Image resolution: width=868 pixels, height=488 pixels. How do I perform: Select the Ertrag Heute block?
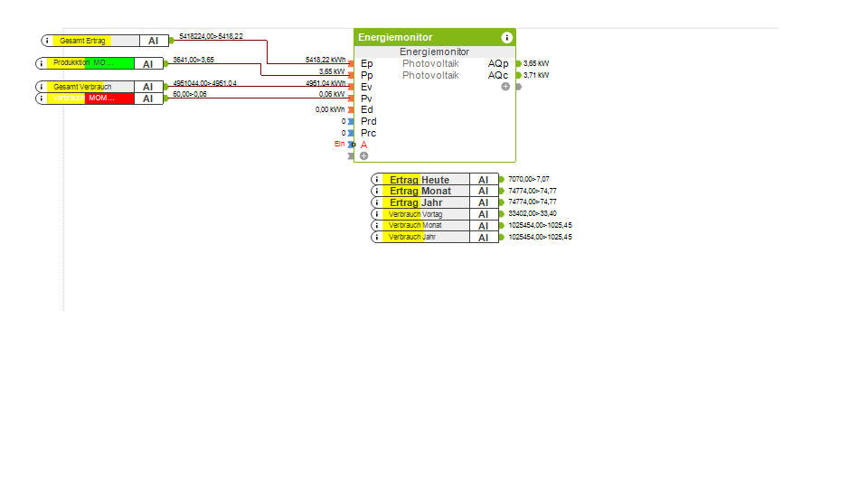point(435,179)
